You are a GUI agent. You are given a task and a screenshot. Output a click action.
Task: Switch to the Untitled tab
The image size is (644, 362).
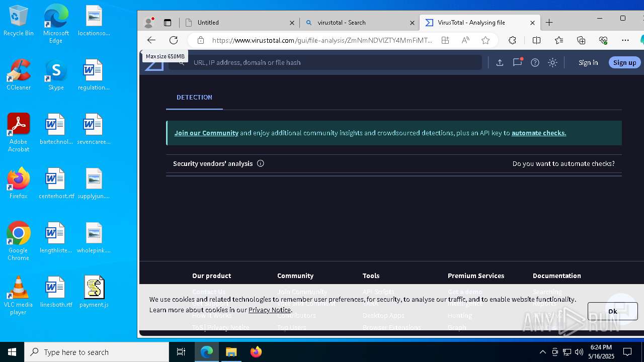coord(239,23)
